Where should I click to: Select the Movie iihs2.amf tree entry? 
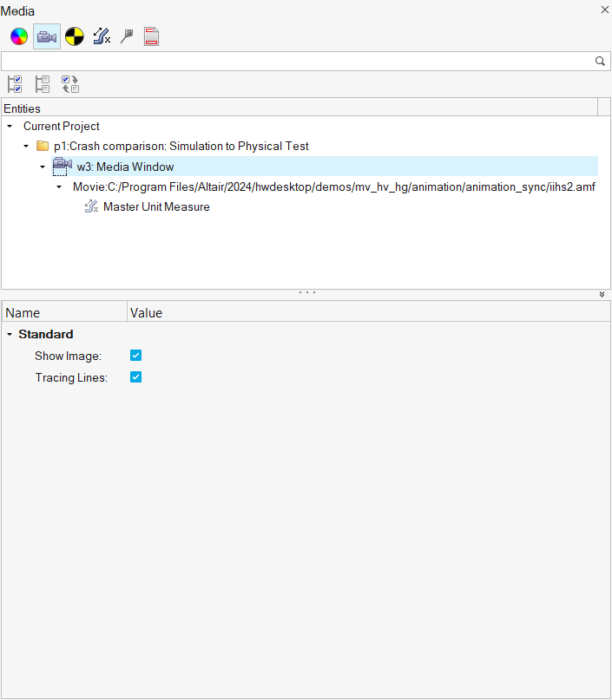[x=333, y=186]
